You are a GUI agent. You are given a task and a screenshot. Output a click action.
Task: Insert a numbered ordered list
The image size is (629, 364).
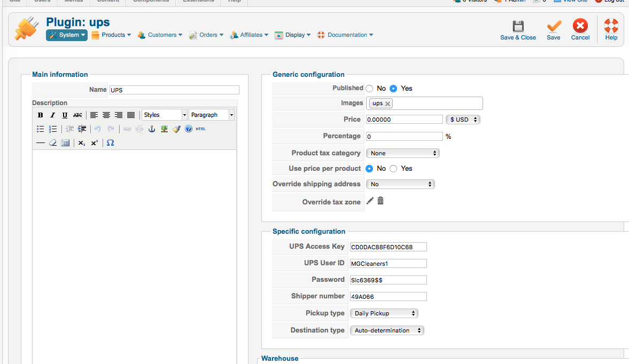(52, 129)
